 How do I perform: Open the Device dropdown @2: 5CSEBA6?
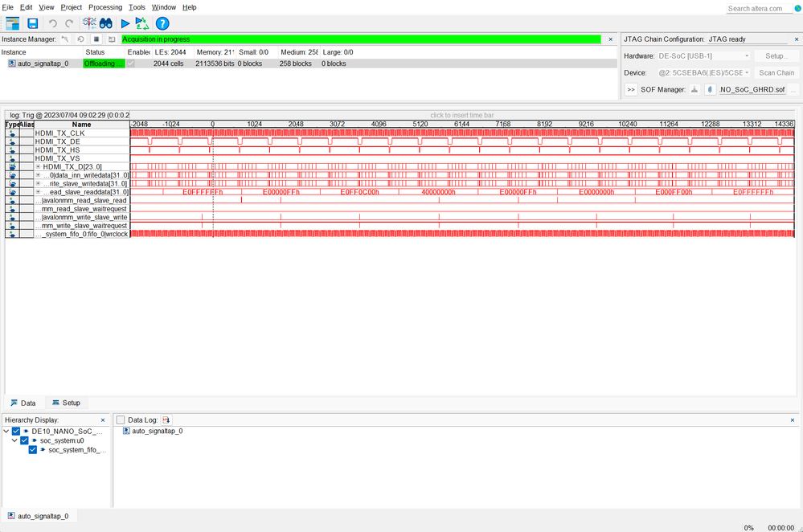point(703,72)
